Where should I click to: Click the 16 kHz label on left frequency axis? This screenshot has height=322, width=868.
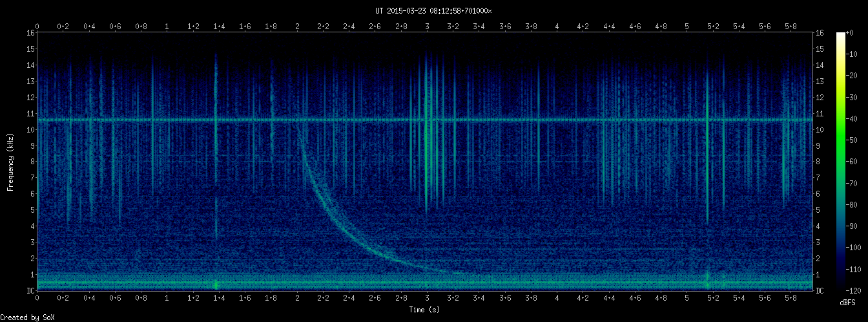(x=30, y=33)
